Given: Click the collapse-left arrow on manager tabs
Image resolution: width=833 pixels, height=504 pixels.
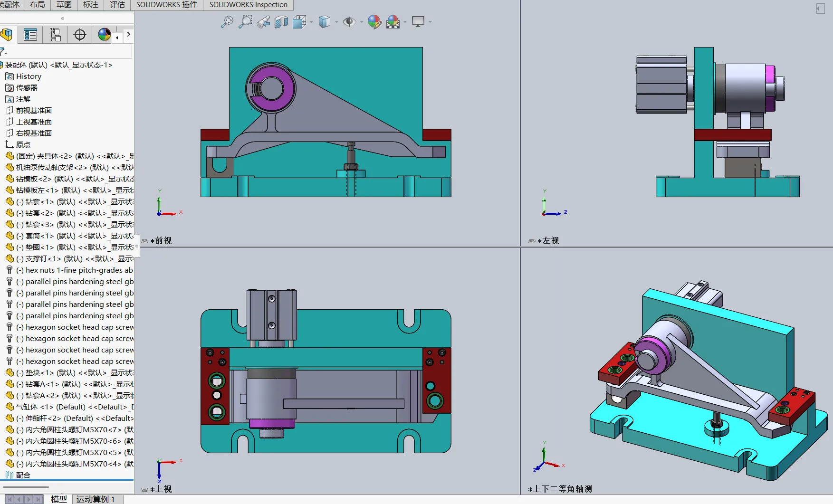Looking at the screenshot, I should 117,37.
